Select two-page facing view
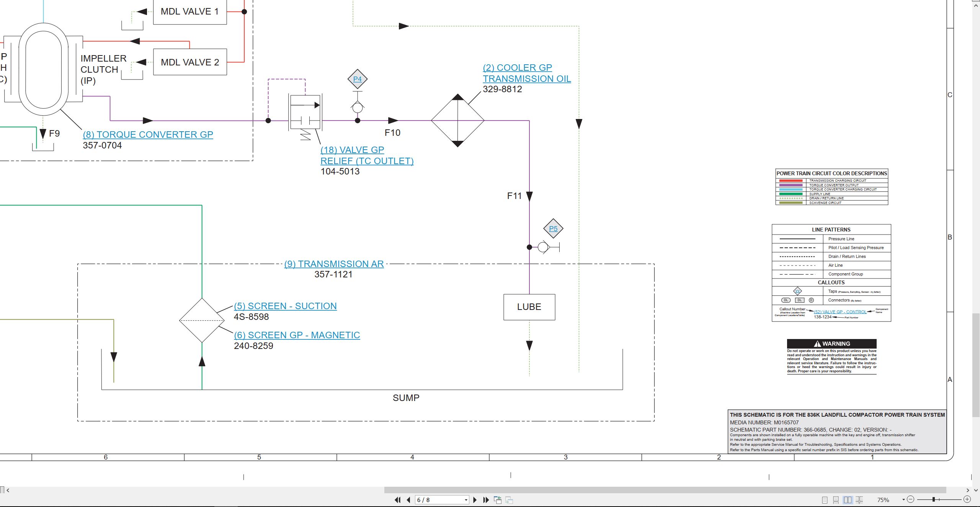980x507 pixels. pos(848,500)
